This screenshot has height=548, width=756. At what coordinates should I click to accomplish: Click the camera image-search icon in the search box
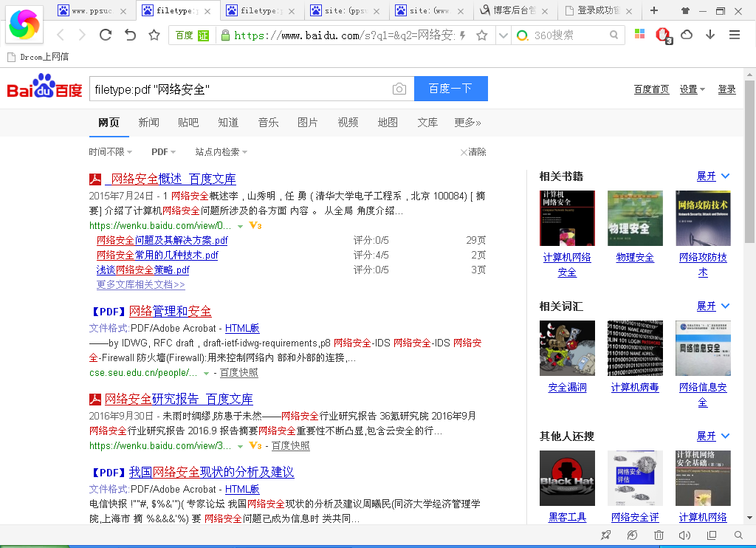click(x=399, y=89)
